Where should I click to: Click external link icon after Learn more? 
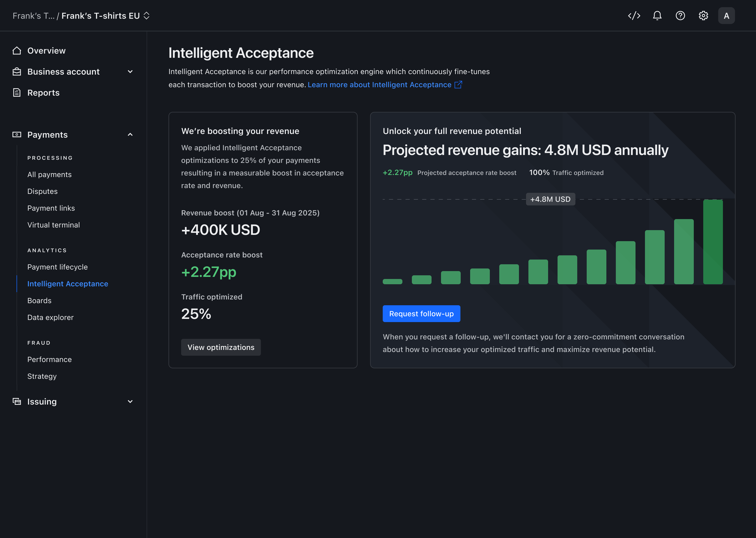point(458,85)
